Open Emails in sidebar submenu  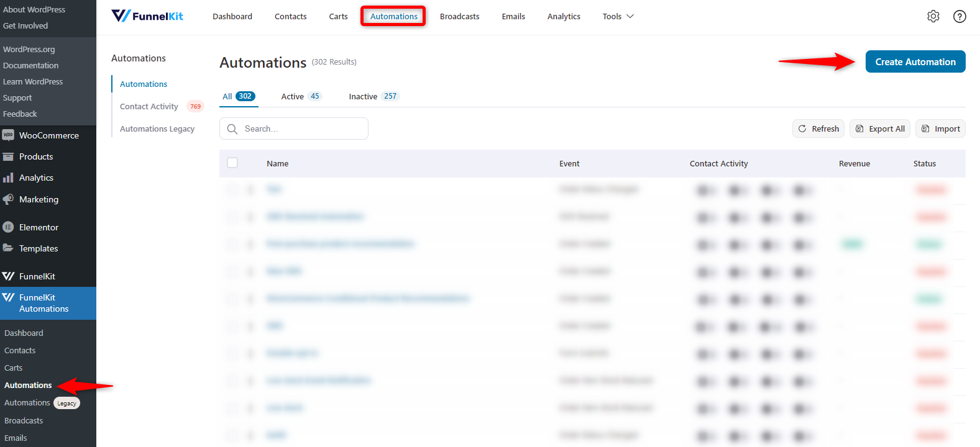coord(16,438)
